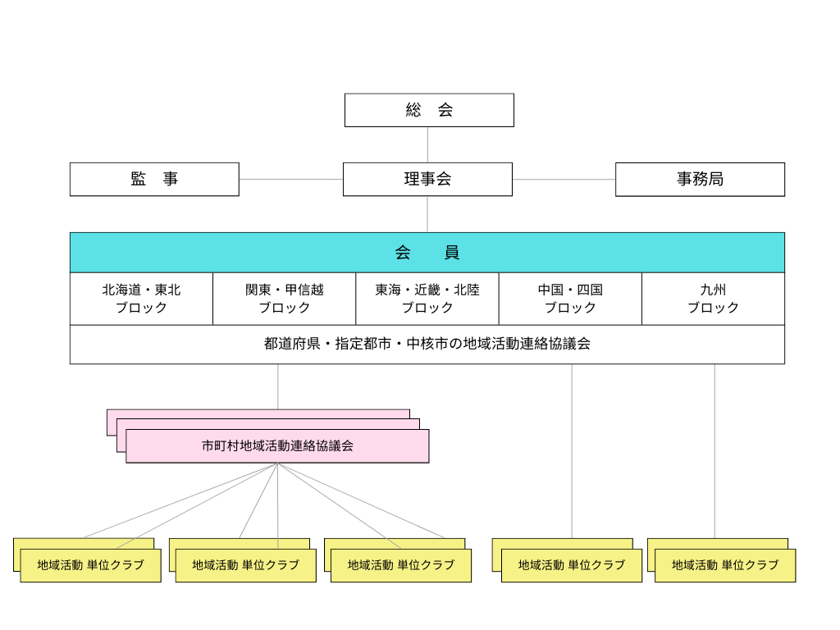Click the 関東・甲信越ブロック cell

point(284,299)
